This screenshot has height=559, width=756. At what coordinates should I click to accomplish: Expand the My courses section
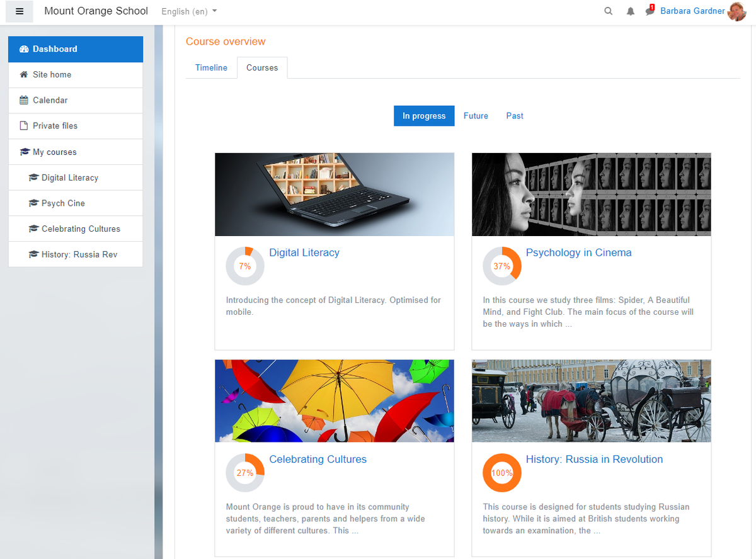coord(55,152)
